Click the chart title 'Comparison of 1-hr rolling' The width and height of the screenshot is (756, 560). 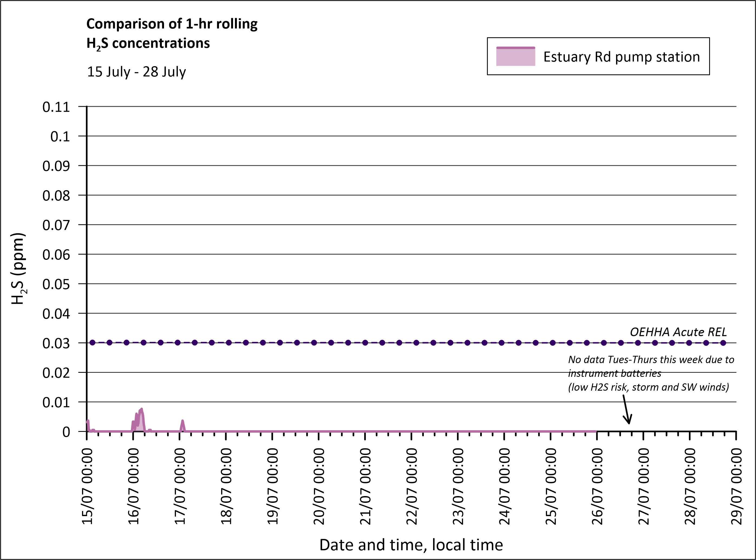click(172, 24)
